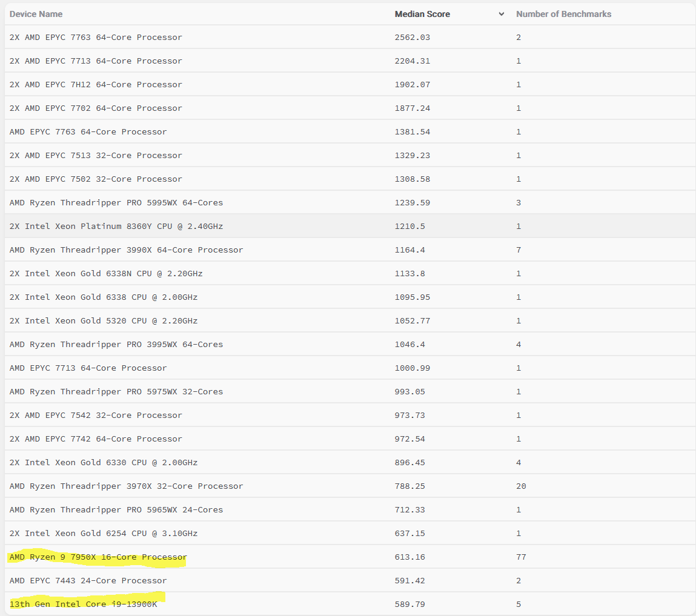Click benchmark count 5 for i9-13900K
The height and width of the screenshot is (616, 696).
pos(519,604)
